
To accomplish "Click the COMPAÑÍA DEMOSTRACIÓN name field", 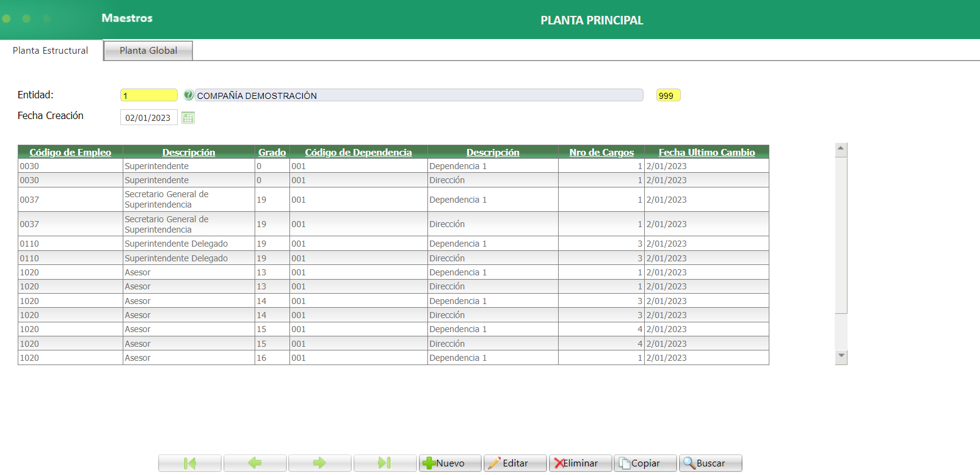I will pyautogui.click(x=419, y=95).
